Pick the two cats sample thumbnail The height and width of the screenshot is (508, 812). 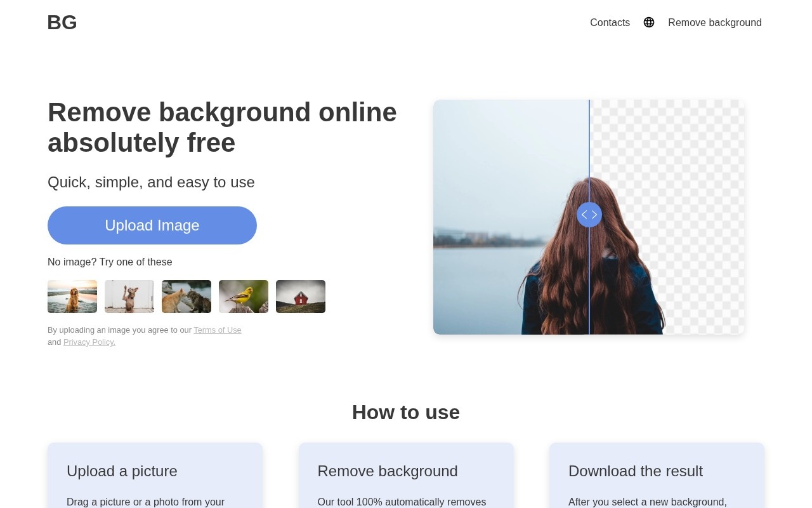tap(187, 297)
